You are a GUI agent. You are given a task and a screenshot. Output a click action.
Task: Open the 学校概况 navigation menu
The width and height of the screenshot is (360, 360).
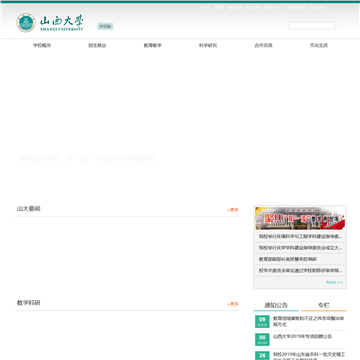coord(42,45)
